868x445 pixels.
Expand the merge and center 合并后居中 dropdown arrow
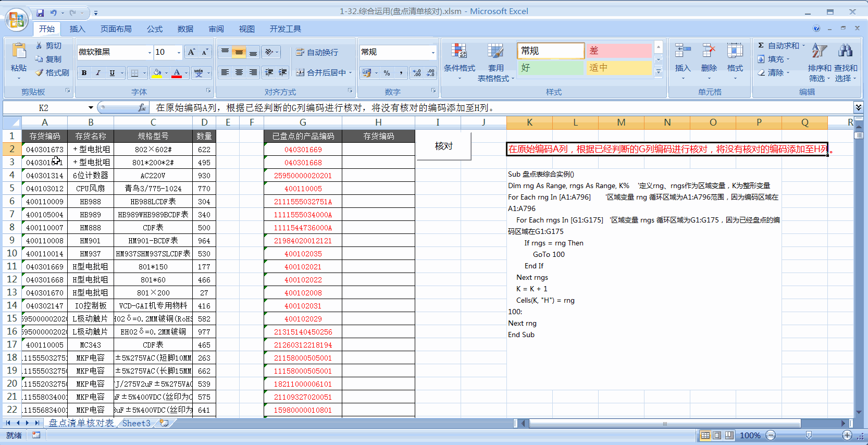351,73
